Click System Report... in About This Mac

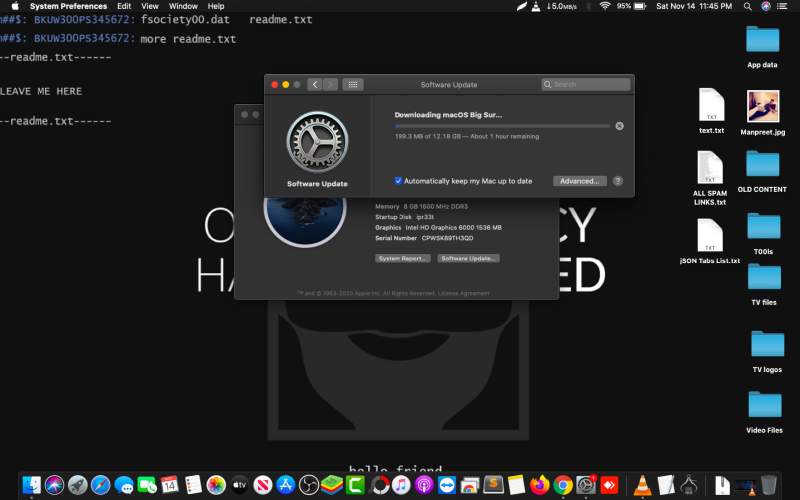403,259
